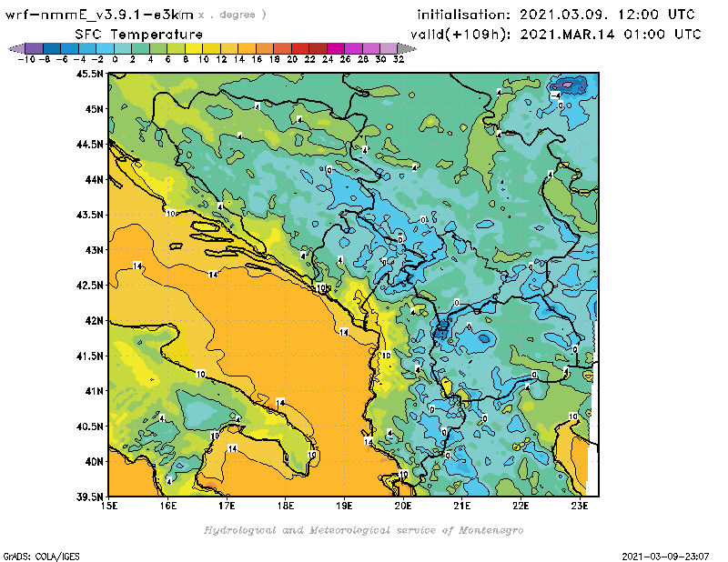Click the '17E' longitude label
The height and width of the screenshot is (562, 728).
227,506
